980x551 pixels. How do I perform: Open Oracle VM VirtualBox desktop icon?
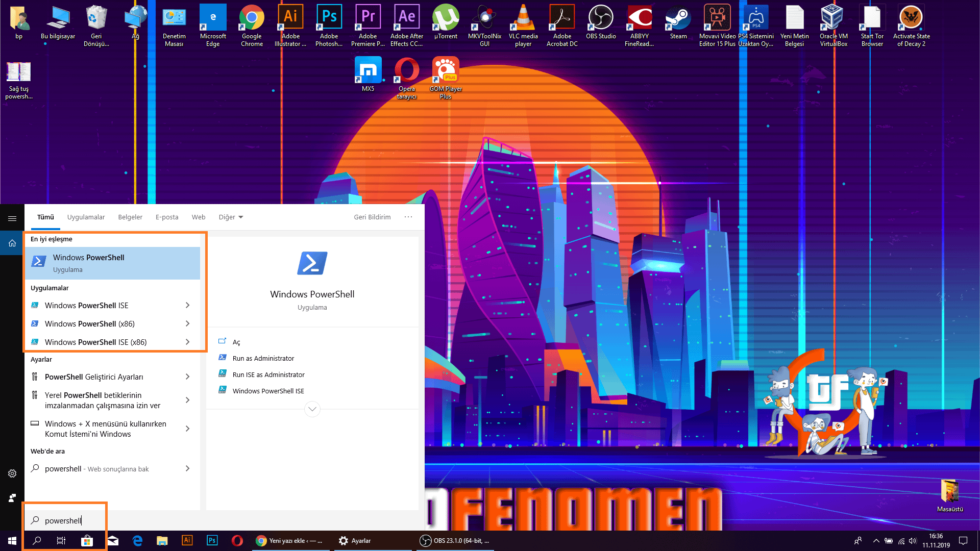(x=834, y=26)
